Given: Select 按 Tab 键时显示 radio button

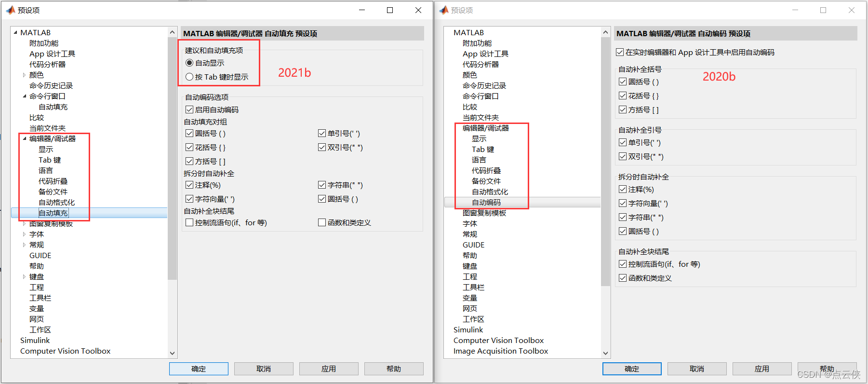Looking at the screenshot, I should (189, 77).
